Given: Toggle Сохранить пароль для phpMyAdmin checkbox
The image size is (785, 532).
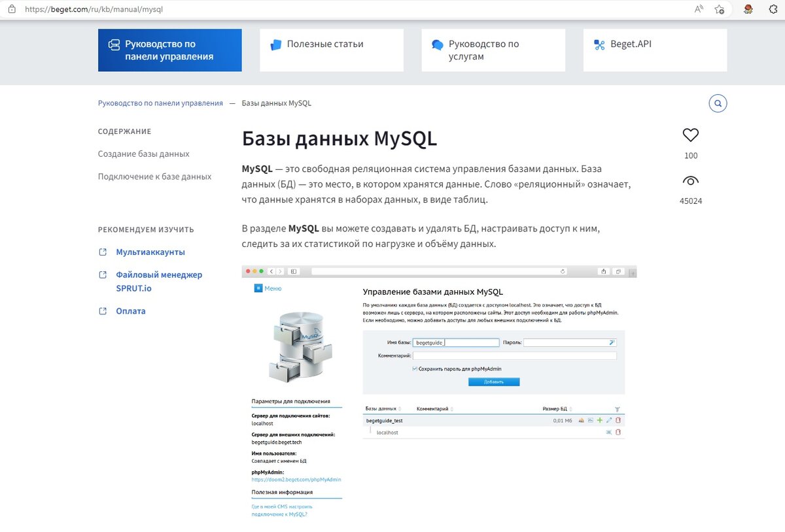Looking at the screenshot, I should click(x=415, y=369).
